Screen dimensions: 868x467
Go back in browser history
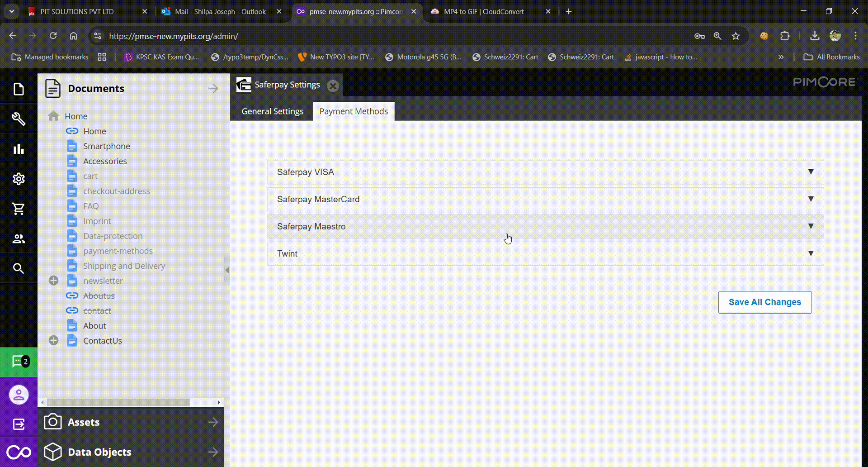[13, 36]
